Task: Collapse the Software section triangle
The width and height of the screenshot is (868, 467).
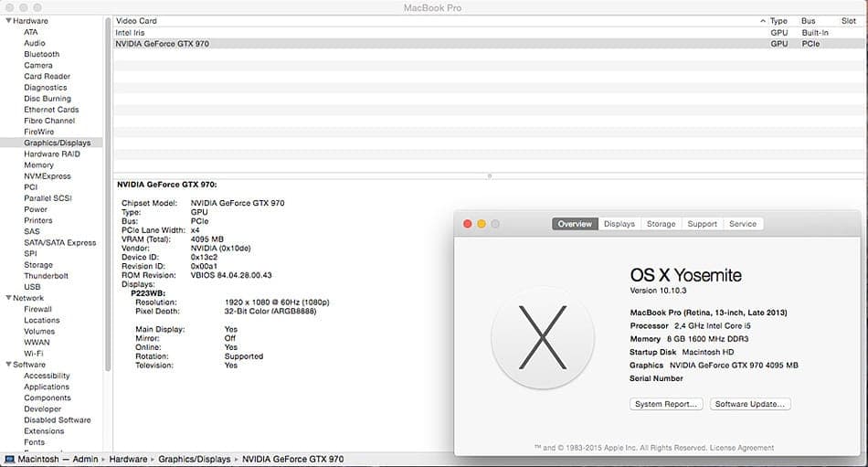Action: 8,364
